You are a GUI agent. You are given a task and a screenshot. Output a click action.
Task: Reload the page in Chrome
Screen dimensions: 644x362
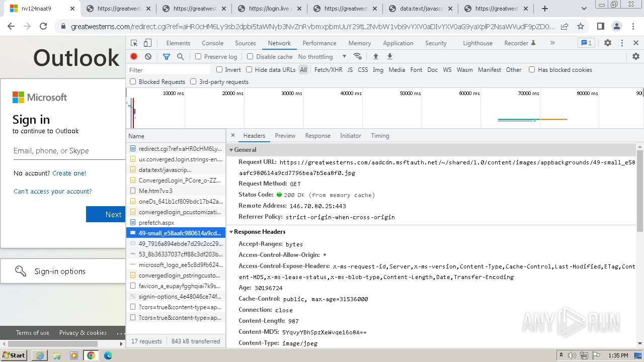[43, 27]
